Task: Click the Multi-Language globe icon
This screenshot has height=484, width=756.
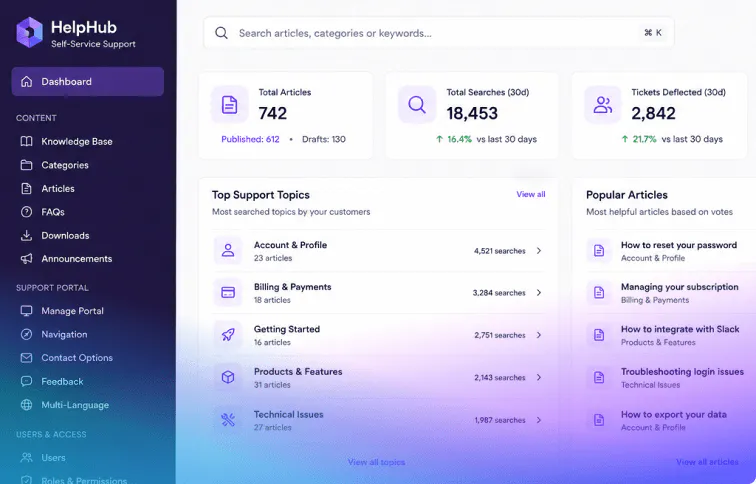Action: click(x=27, y=405)
